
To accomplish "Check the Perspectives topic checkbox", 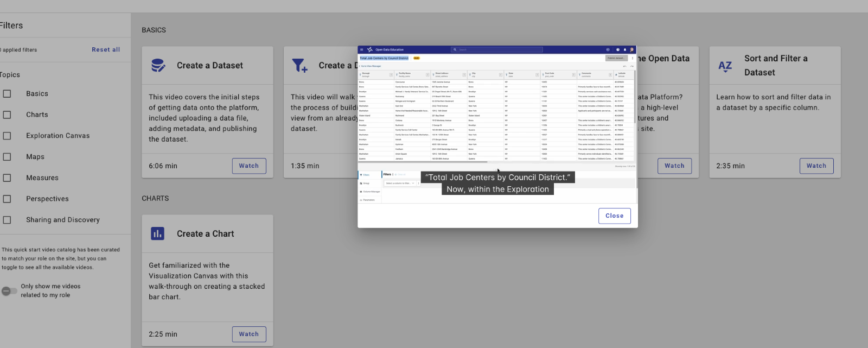I will [7, 199].
